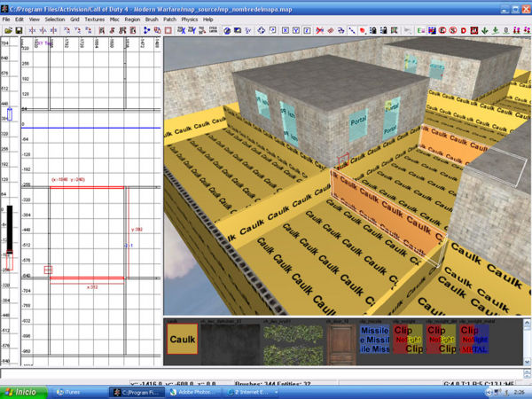Click texture browser scroll down arrow
This screenshot has width=532, height=399.
(x=527, y=362)
